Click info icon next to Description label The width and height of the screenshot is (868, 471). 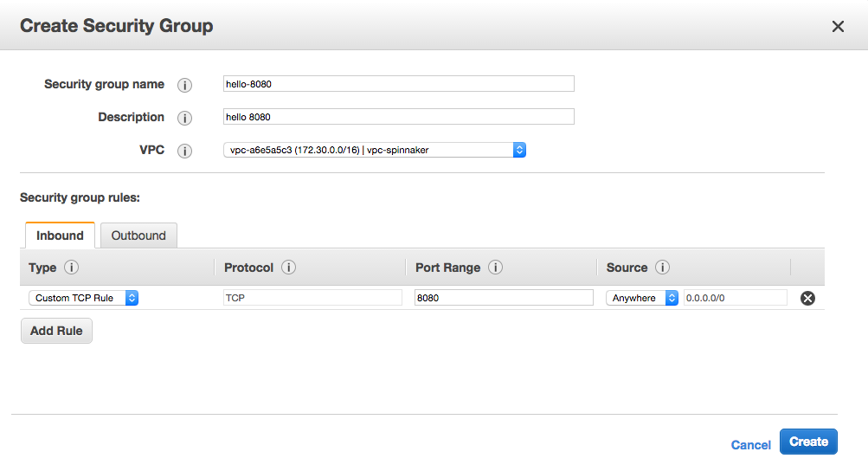[184, 118]
